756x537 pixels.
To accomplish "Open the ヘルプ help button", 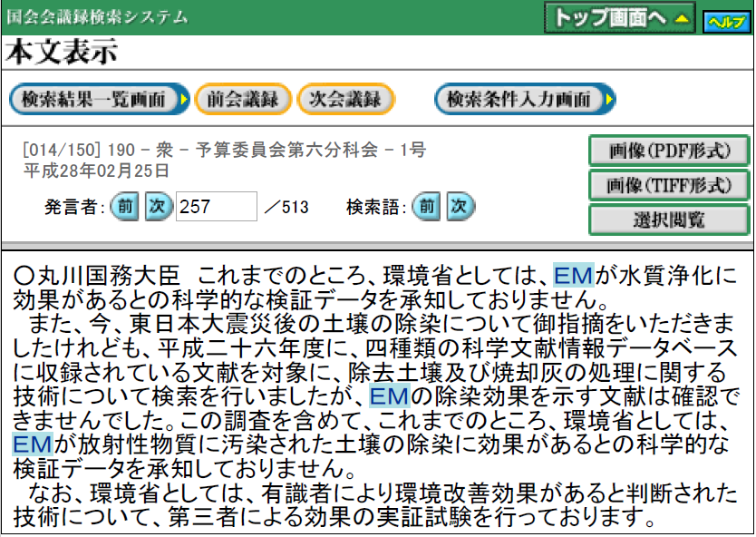I will click(x=727, y=22).
